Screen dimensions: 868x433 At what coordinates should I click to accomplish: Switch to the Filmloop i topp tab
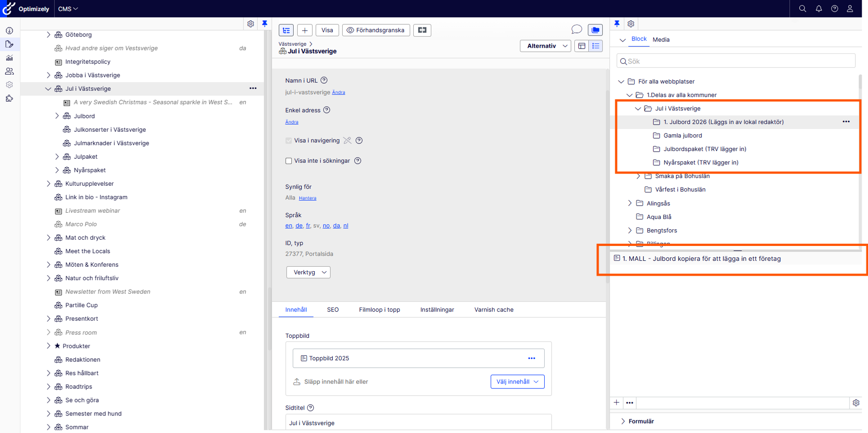(x=380, y=310)
